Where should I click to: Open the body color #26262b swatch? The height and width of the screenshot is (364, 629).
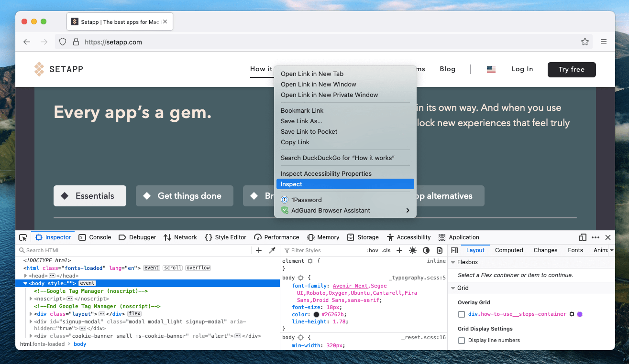coord(316,314)
